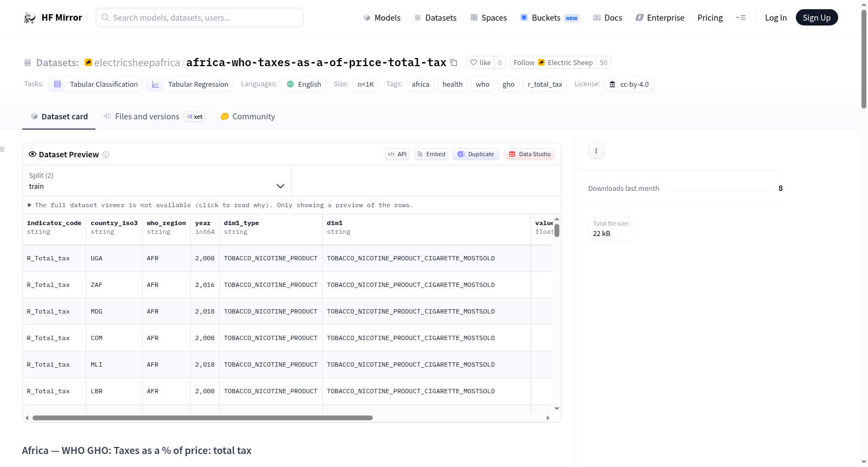Click the health tag
Viewport: 868px width, 467px height.
452,84
